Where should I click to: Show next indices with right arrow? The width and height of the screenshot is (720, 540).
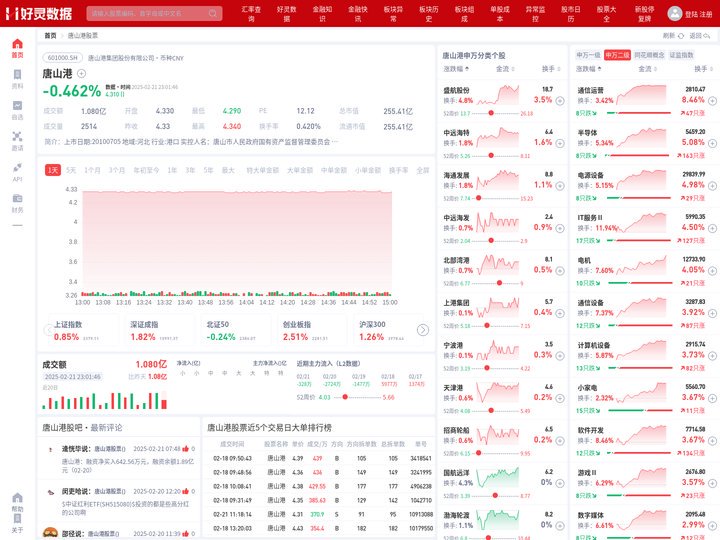423,330
